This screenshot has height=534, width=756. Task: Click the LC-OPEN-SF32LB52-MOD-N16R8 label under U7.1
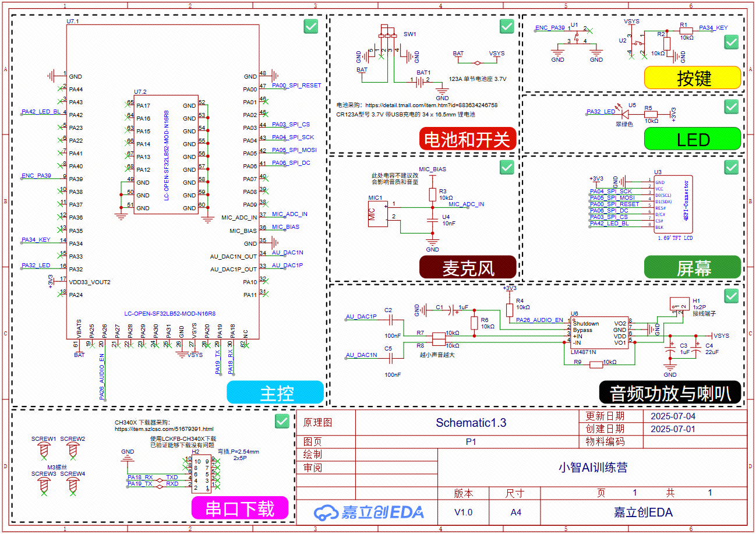pos(170,313)
